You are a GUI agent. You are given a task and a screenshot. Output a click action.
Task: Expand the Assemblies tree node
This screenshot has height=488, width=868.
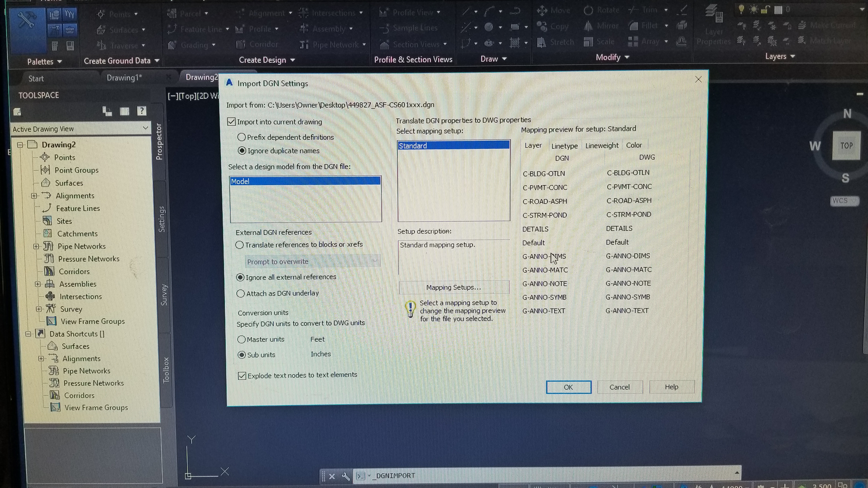38,284
